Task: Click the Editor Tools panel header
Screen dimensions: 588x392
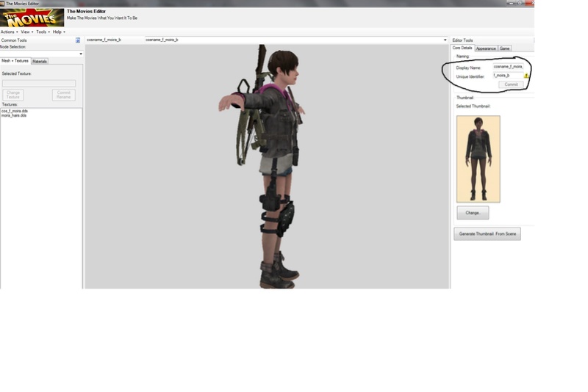Action: (463, 40)
